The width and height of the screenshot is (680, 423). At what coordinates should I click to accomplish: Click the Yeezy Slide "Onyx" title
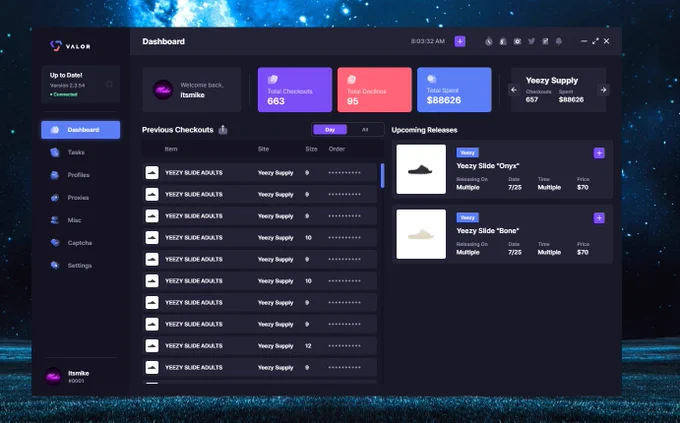[x=487, y=166]
